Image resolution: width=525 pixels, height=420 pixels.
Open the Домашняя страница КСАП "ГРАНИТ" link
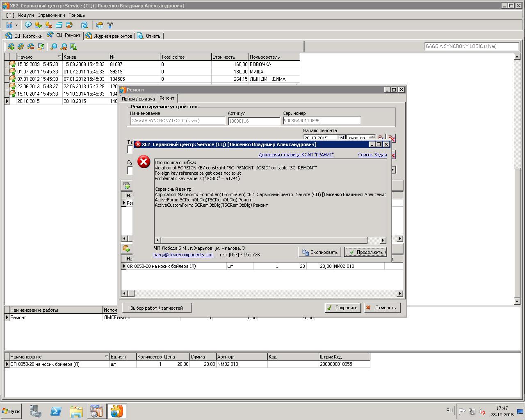click(296, 155)
